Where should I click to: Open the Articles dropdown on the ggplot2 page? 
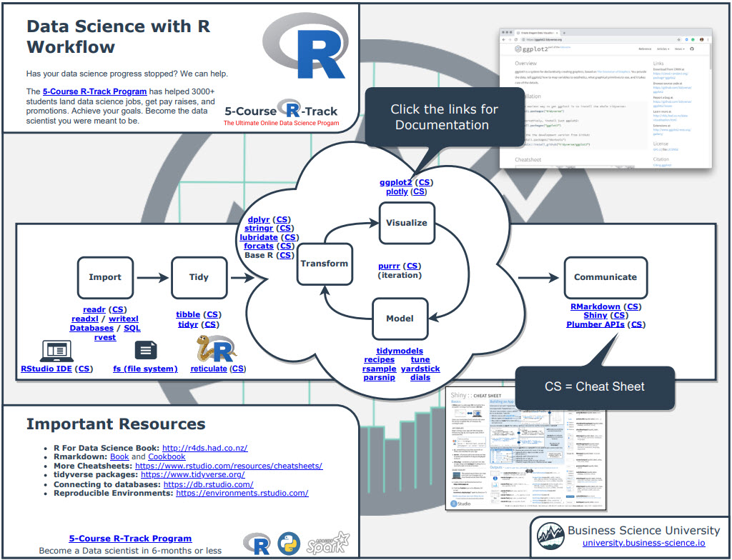(x=663, y=49)
